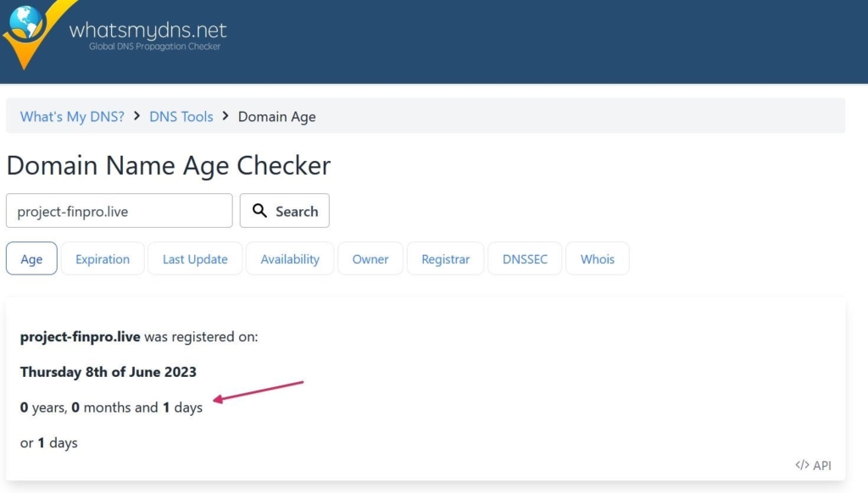Open the whatsmydns.net site title link
The height and width of the screenshot is (493, 868).
tap(147, 30)
